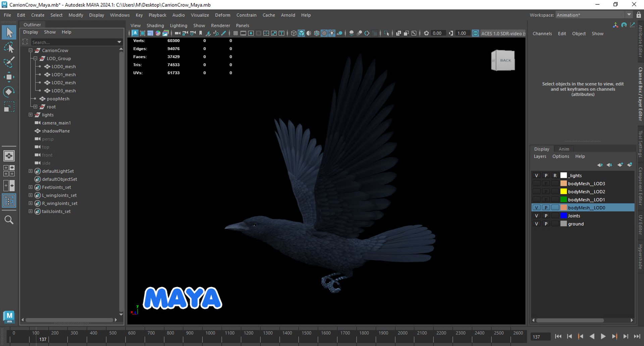Go to end of playback range
Viewport: 644px width, 346px height.
[637, 336]
